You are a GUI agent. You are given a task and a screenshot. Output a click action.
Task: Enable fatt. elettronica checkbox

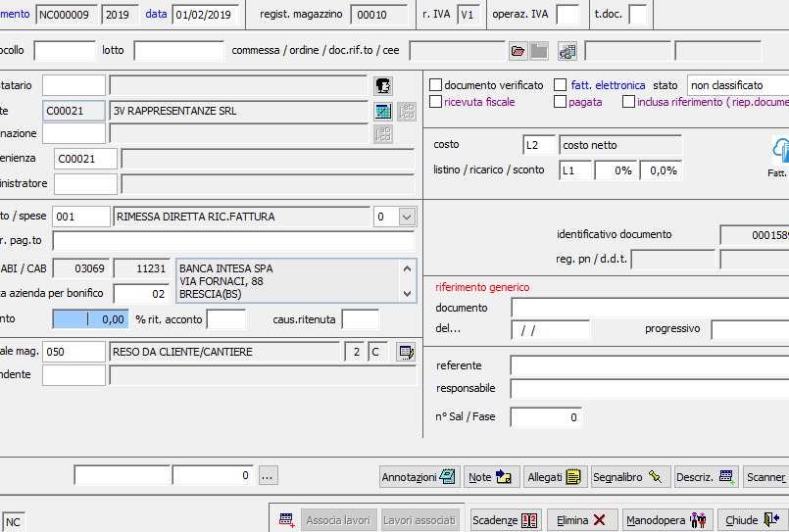[x=560, y=85]
